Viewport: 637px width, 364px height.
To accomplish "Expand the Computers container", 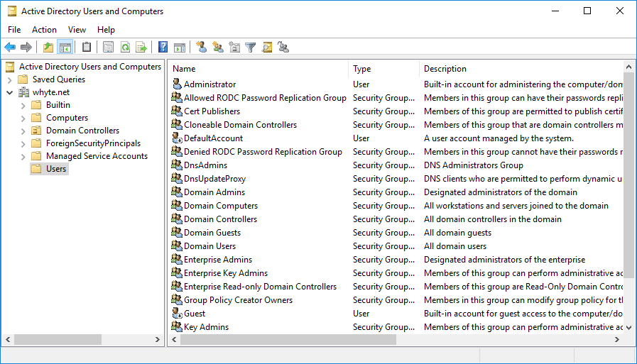I will pos(23,118).
